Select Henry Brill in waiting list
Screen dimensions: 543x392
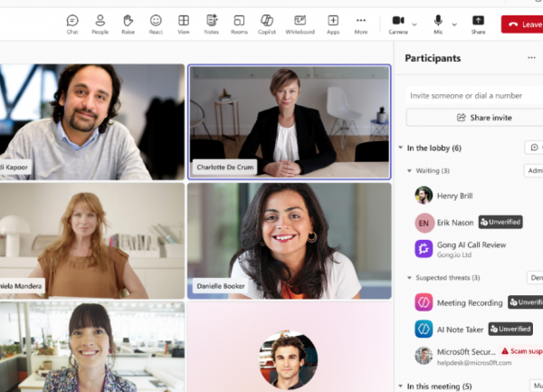coord(478,196)
